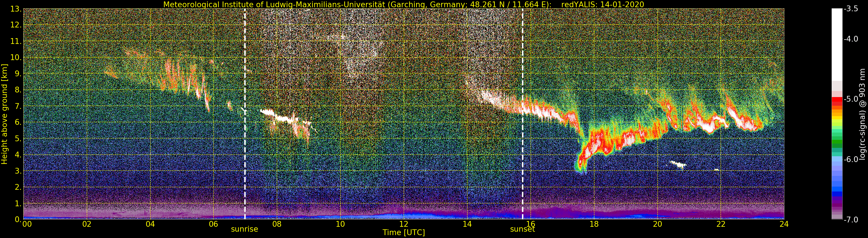Viewport: 868px width, 238px height.
Task: Click the height axis tick label 2
Action: point(18,187)
